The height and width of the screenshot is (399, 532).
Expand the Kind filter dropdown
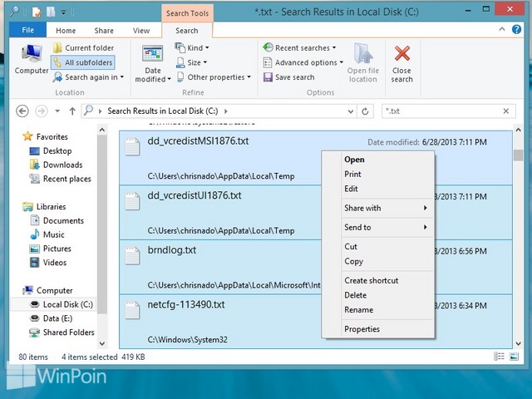(192, 48)
